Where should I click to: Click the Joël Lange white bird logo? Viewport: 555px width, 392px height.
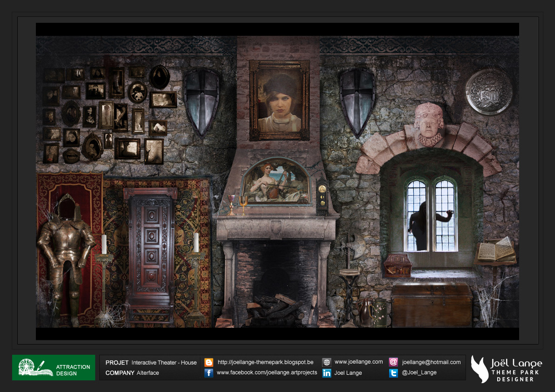coord(480,369)
